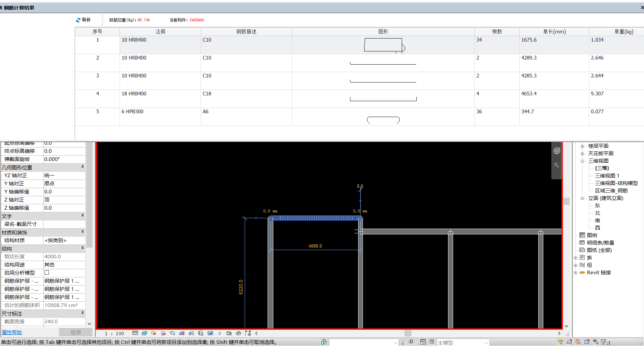Click the 4000.0 dimension in the view
The image size is (644, 346).
pyautogui.click(x=315, y=246)
